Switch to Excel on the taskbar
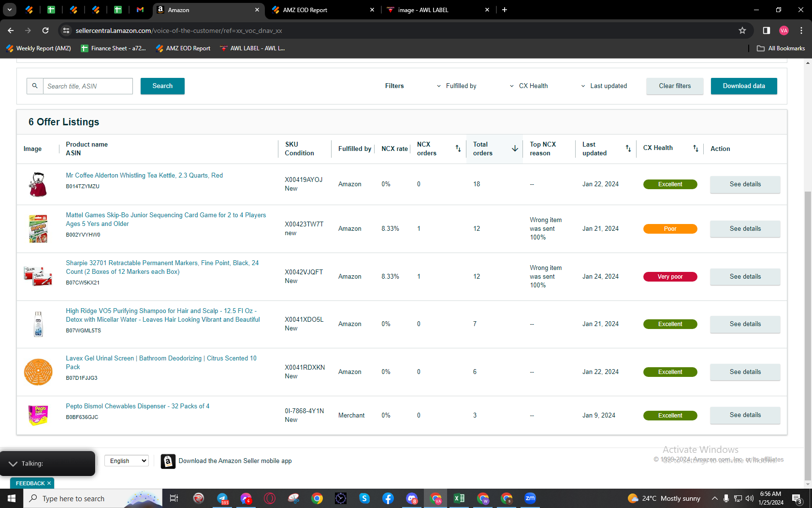 (459, 498)
